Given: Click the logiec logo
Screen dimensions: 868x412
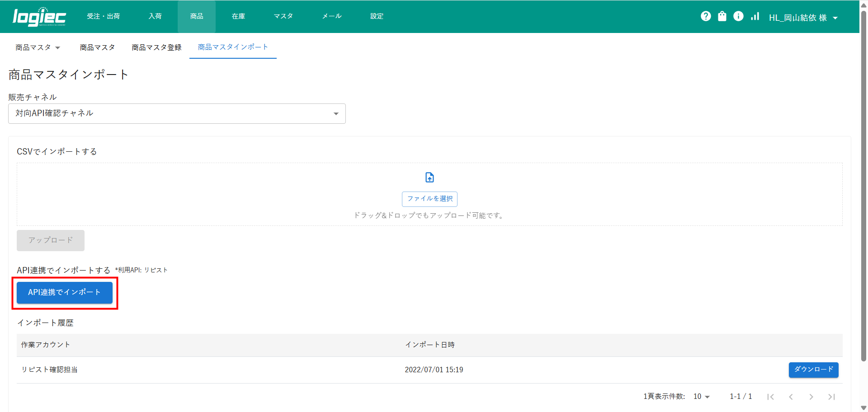Looking at the screenshot, I should 39,17.
